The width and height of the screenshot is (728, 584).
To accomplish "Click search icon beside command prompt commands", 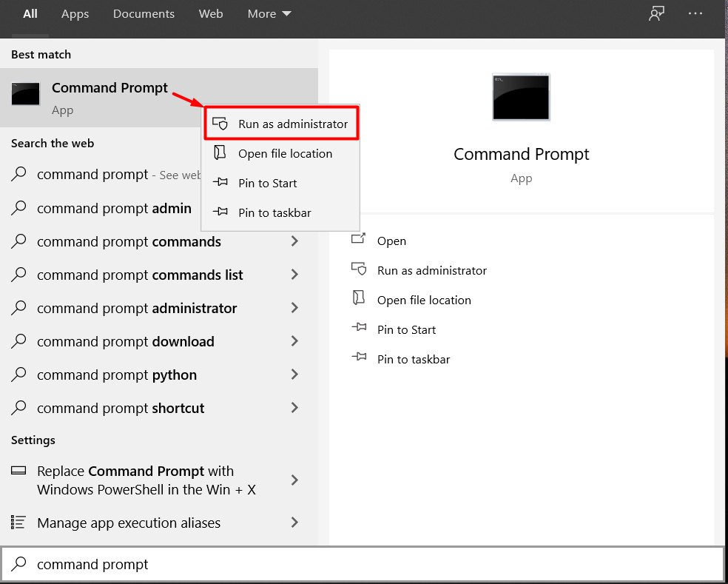I will [18, 241].
